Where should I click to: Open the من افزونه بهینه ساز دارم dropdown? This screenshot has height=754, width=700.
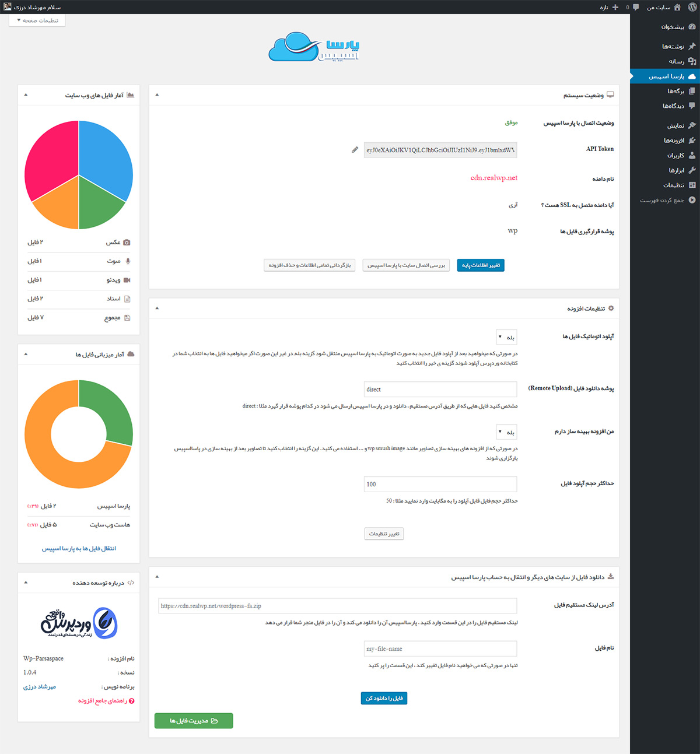tap(506, 432)
